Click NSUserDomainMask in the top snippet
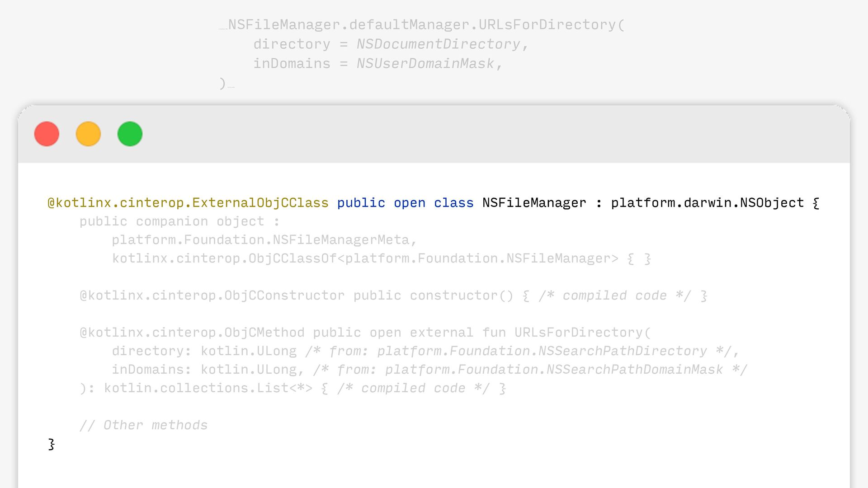The image size is (868, 488). [x=425, y=64]
